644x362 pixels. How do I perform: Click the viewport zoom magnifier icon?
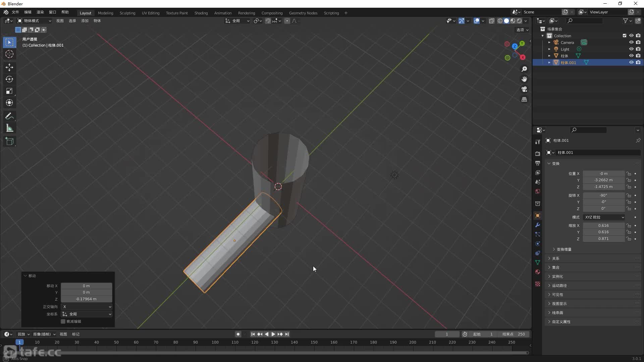point(524,69)
